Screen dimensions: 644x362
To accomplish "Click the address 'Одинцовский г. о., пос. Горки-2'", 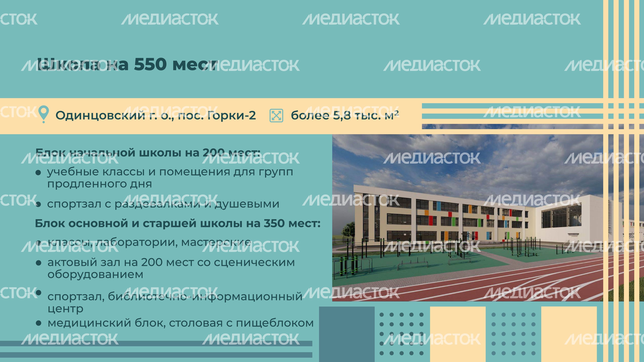I will pyautogui.click(x=155, y=115).
